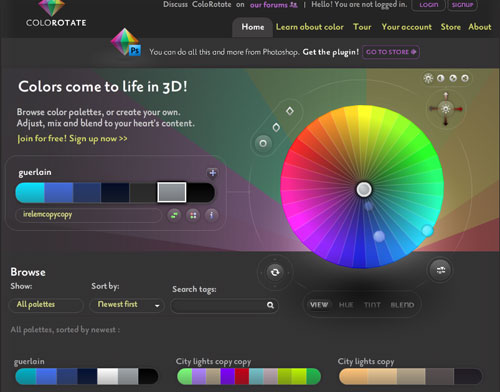Click the green swap arrows icon
Viewport: 500px width, 392px height.
174,215
